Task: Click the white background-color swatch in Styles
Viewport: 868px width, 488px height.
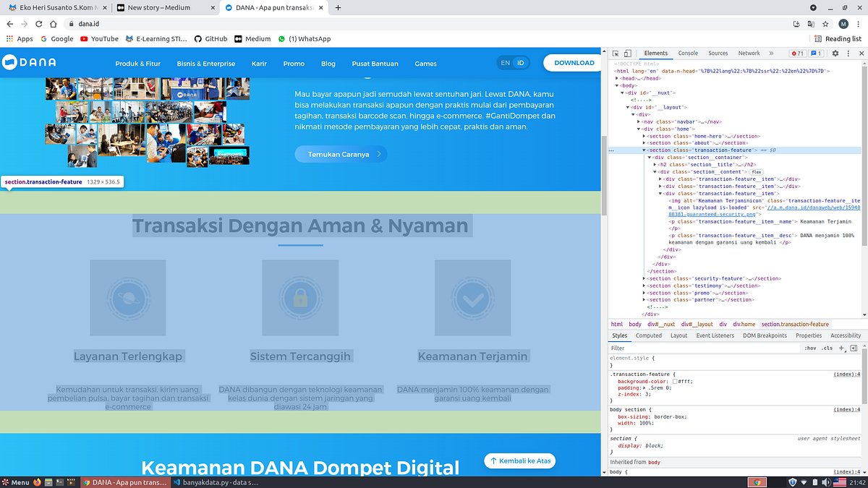Action: [675, 381]
